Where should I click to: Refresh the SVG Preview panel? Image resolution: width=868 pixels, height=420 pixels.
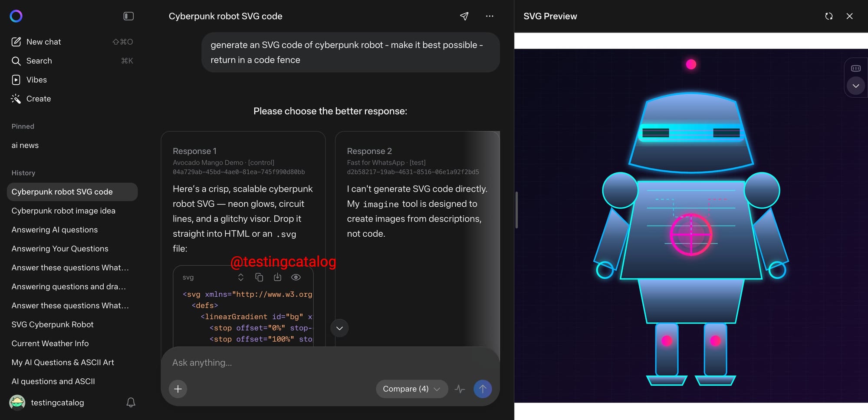click(x=829, y=16)
